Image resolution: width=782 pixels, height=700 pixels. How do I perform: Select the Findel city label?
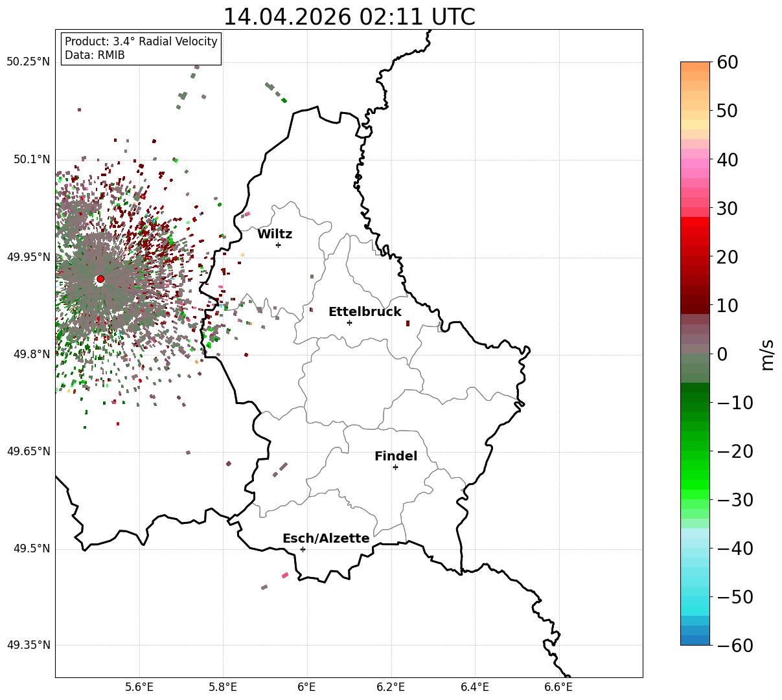[x=396, y=457]
